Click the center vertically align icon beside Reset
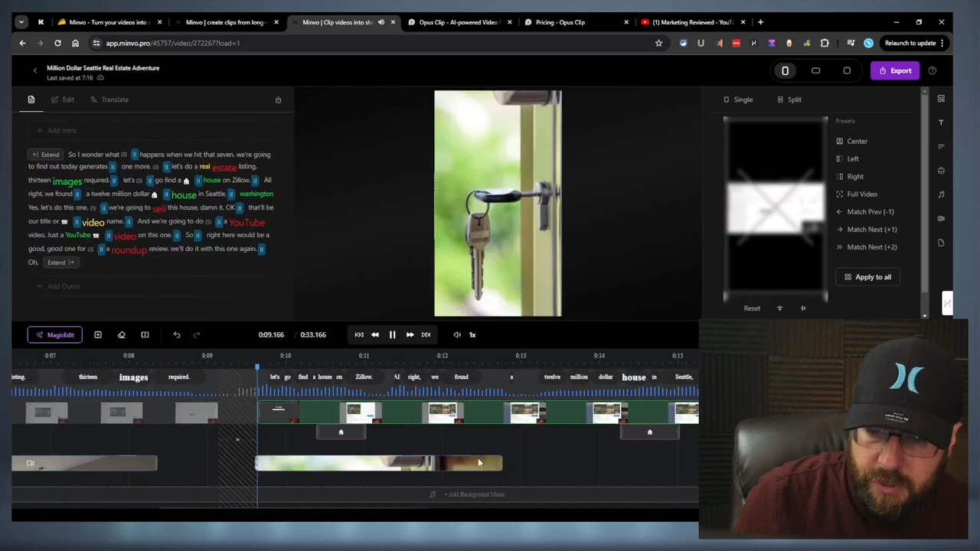Screen dimensions: 980x551 (779, 308)
